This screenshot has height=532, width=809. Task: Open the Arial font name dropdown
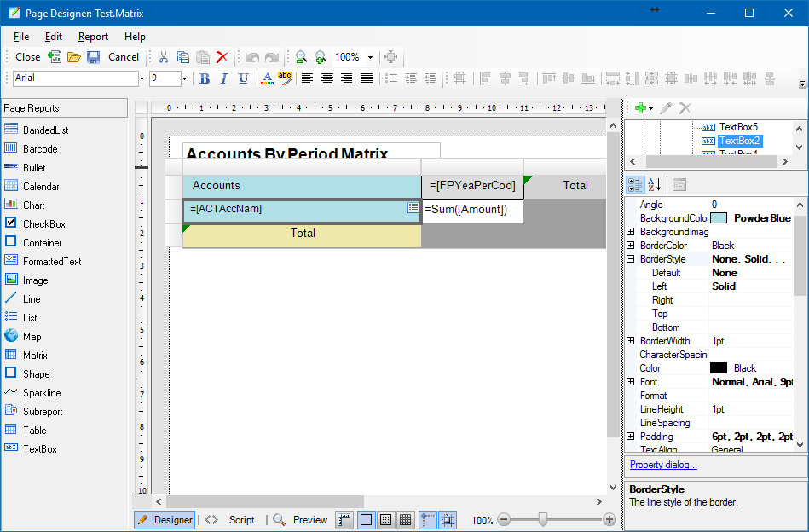coord(142,79)
